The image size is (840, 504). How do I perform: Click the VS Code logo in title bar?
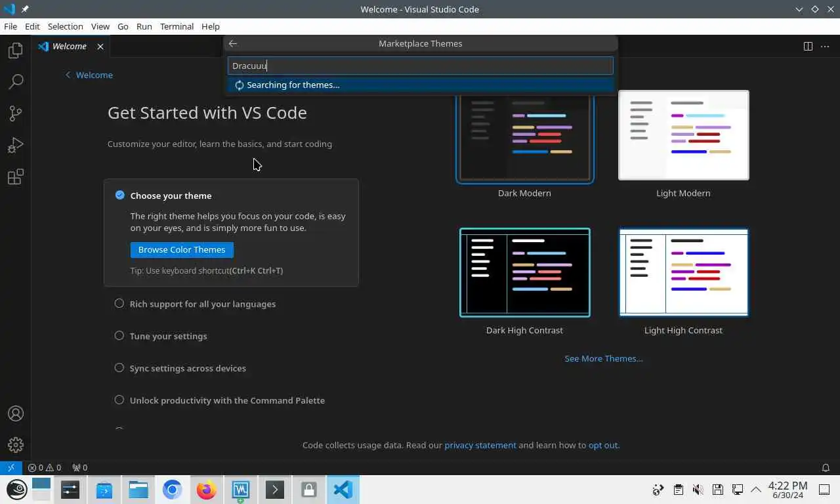pyautogui.click(x=9, y=9)
